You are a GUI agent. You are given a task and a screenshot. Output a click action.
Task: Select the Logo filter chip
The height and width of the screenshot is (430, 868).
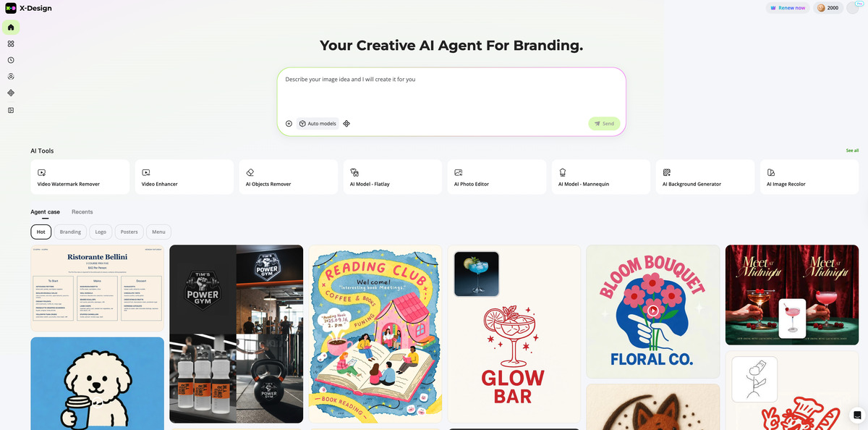(101, 232)
